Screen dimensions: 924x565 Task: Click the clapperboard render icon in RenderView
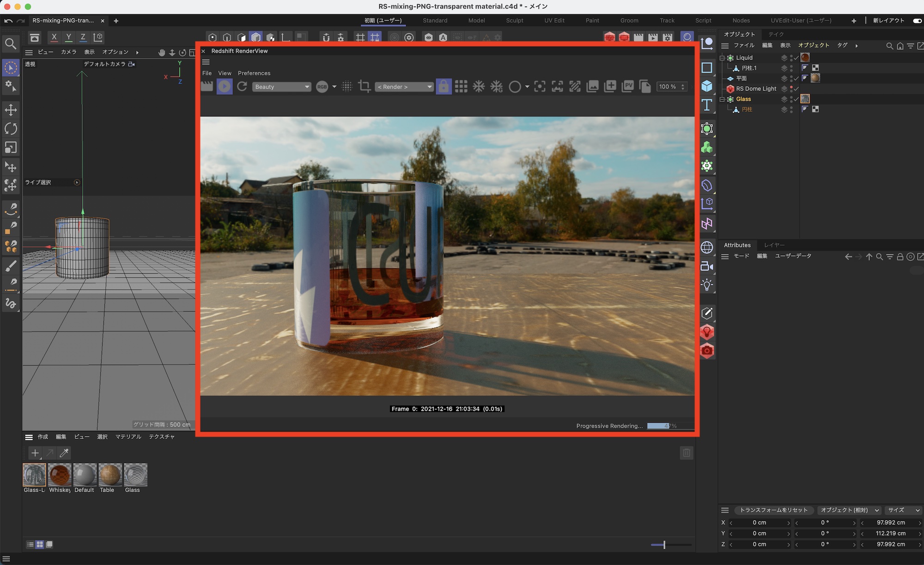click(x=207, y=86)
